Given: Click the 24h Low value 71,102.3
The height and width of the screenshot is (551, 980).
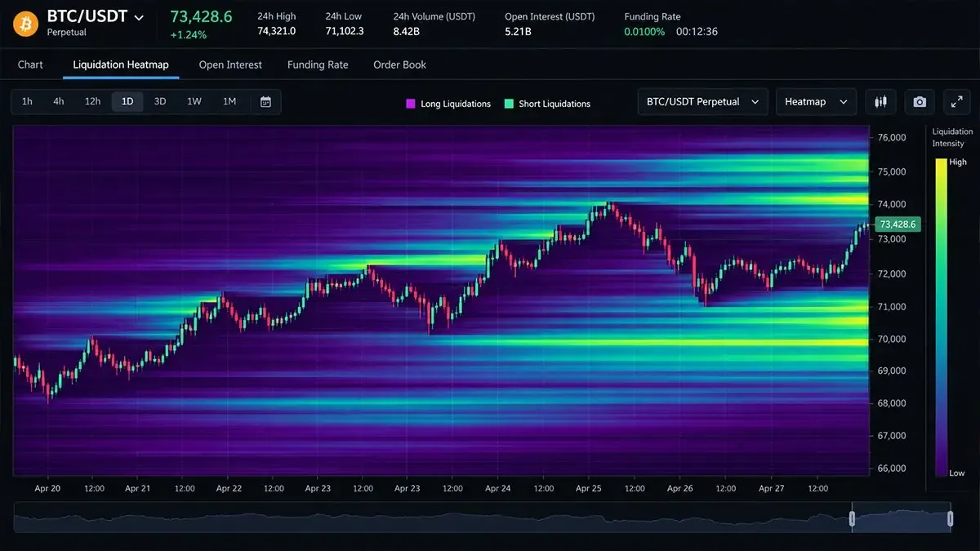Looking at the screenshot, I should (345, 31).
